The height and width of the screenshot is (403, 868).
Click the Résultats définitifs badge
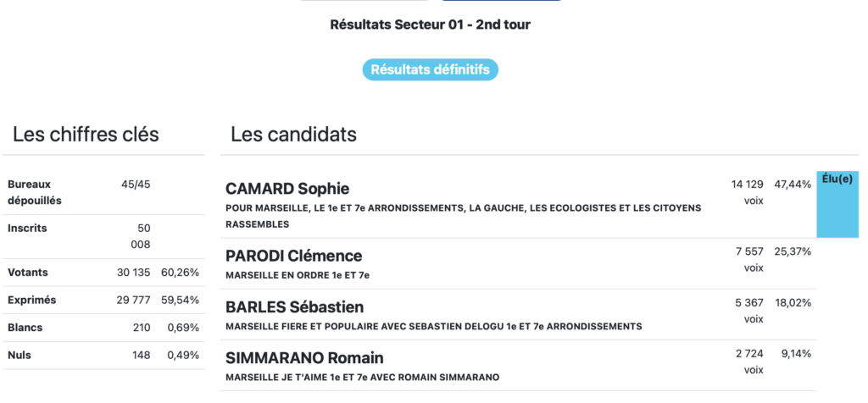tap(431, 69)
